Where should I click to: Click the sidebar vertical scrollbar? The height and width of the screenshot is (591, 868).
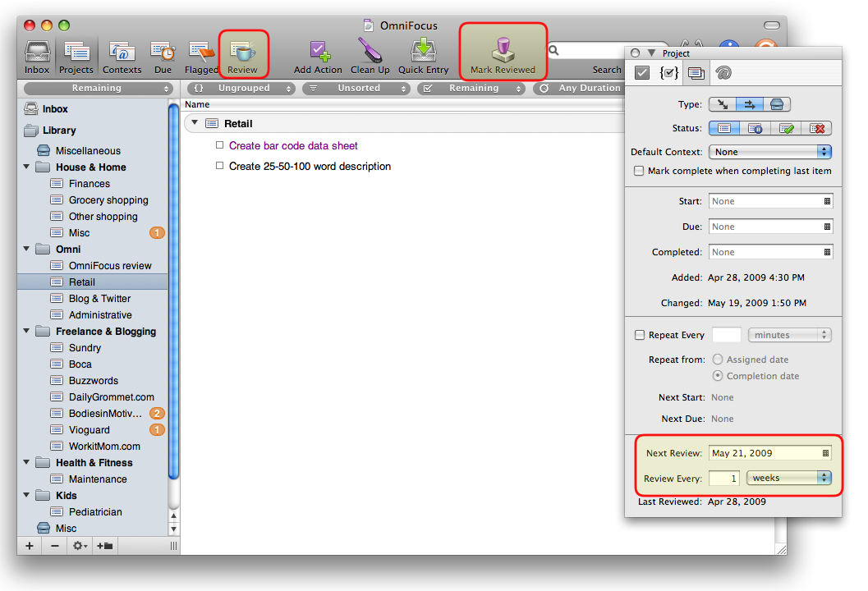click(174, 291)
